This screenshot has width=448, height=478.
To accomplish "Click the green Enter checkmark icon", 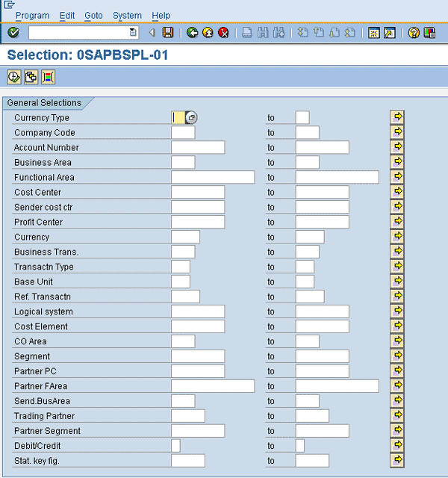I will coord(13,33).
